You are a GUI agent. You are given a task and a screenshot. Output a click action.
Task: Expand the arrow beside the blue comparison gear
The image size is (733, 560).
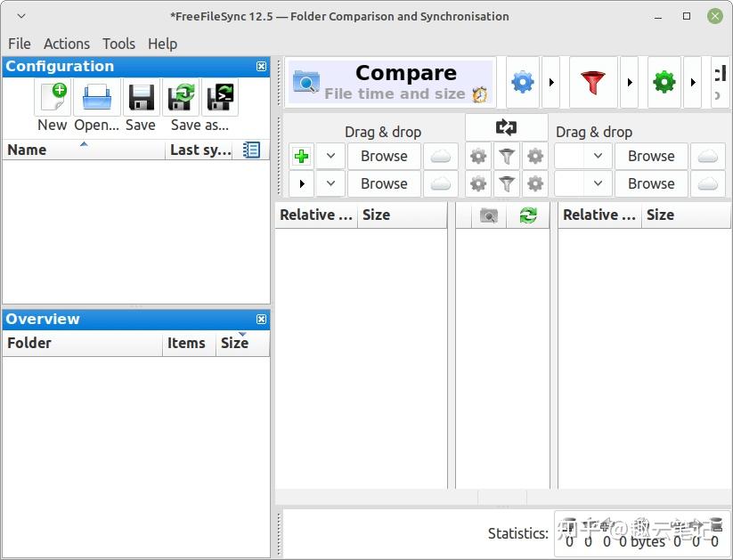pos(551,83)
